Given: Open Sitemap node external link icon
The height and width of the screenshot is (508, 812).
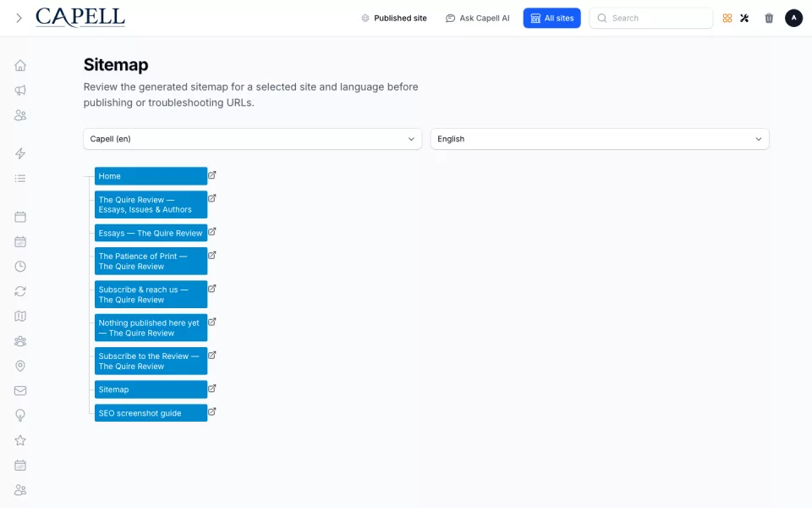Looking at the screenshot, I should pos(211,389).
